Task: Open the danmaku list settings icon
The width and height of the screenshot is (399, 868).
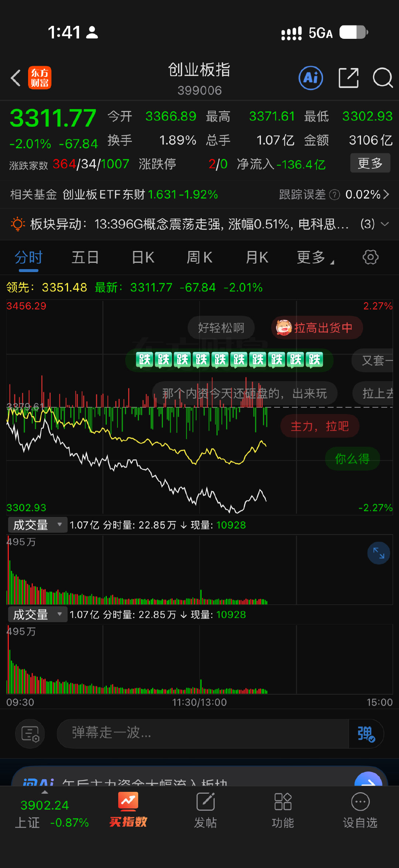Action: 30,734
